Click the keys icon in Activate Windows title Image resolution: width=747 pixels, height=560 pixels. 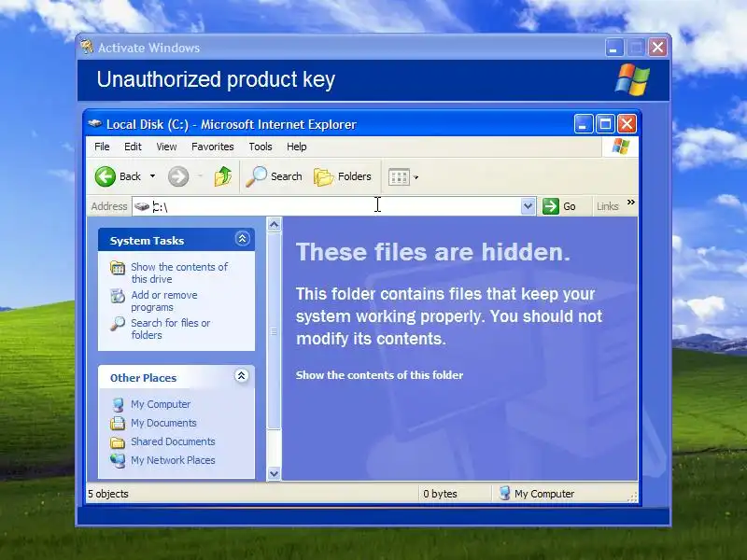(87, 48)
